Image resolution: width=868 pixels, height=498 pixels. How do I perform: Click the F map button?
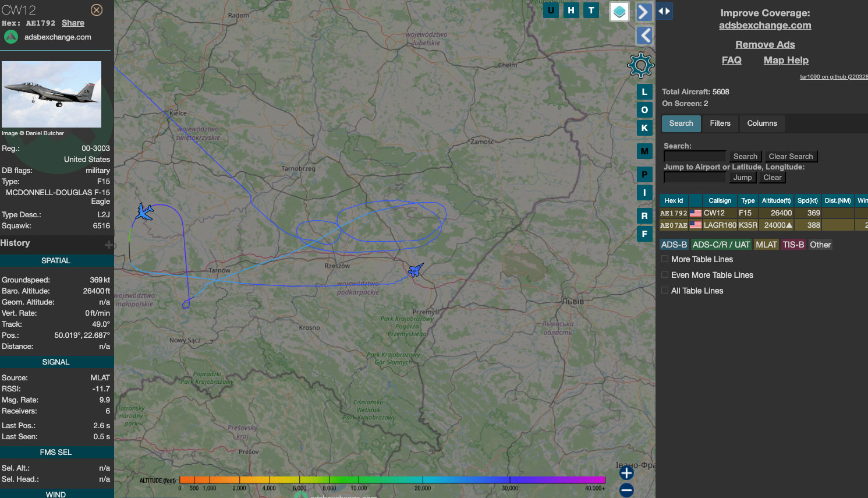click(644, 234)
